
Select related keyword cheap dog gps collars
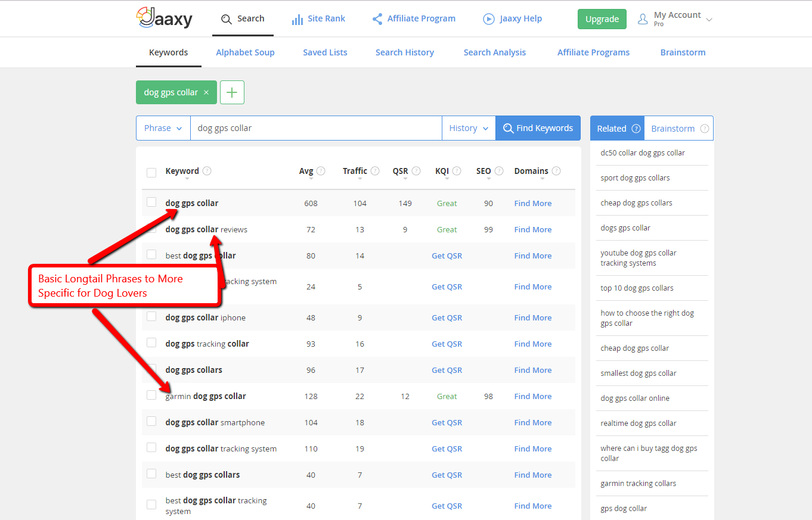coord(636,203)
